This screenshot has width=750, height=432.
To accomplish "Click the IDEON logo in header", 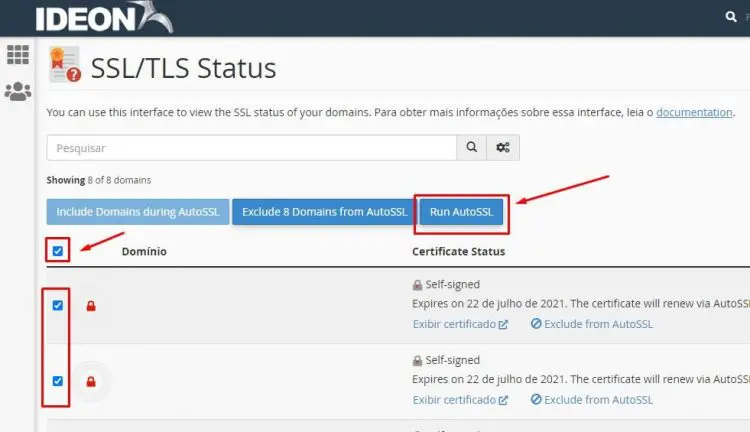I will click(104, 17).
